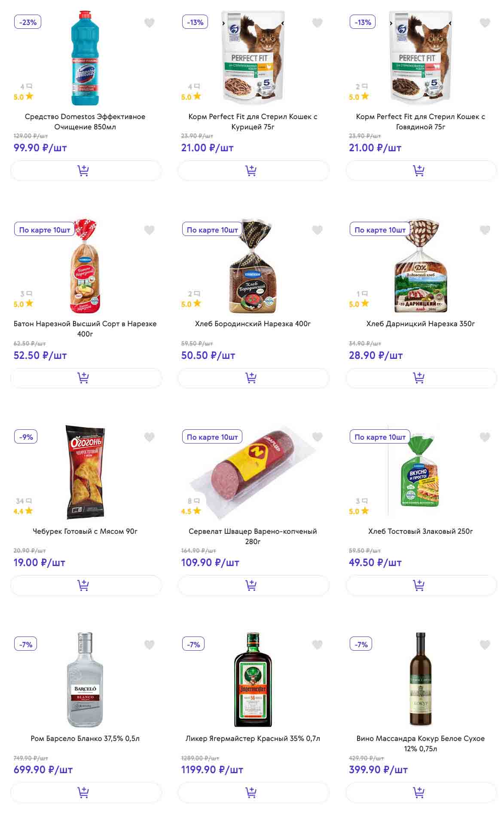
Task: Click the Barceló Blanco rum bottle image
Action: (85, 679)
